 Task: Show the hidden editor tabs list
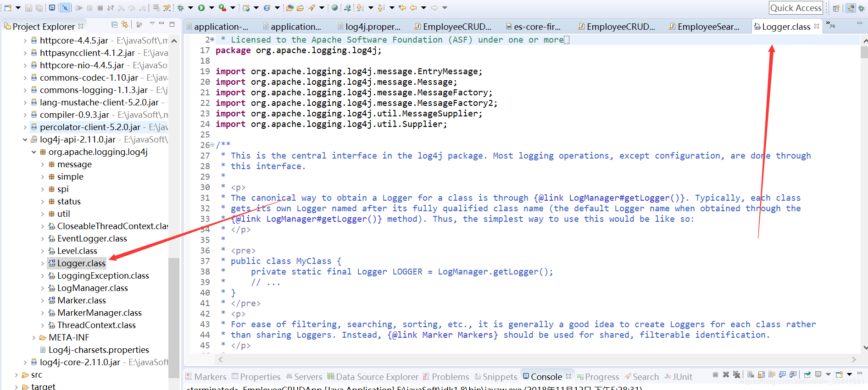pos(830,25)
